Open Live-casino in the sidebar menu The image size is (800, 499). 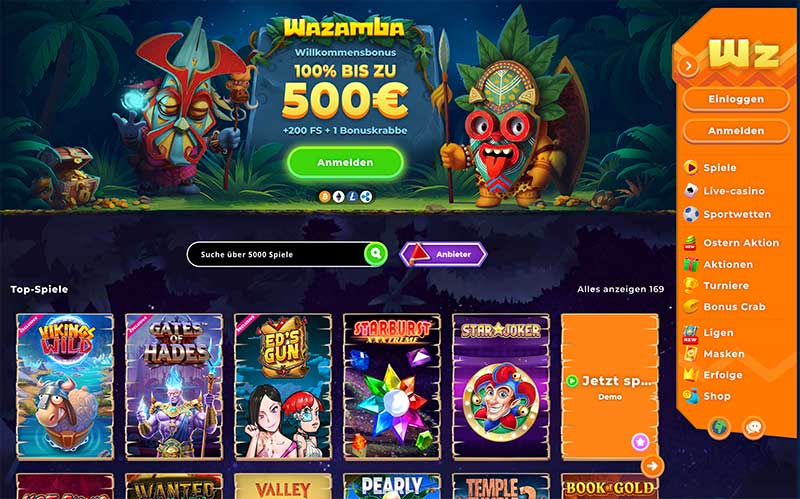(734, 191)
